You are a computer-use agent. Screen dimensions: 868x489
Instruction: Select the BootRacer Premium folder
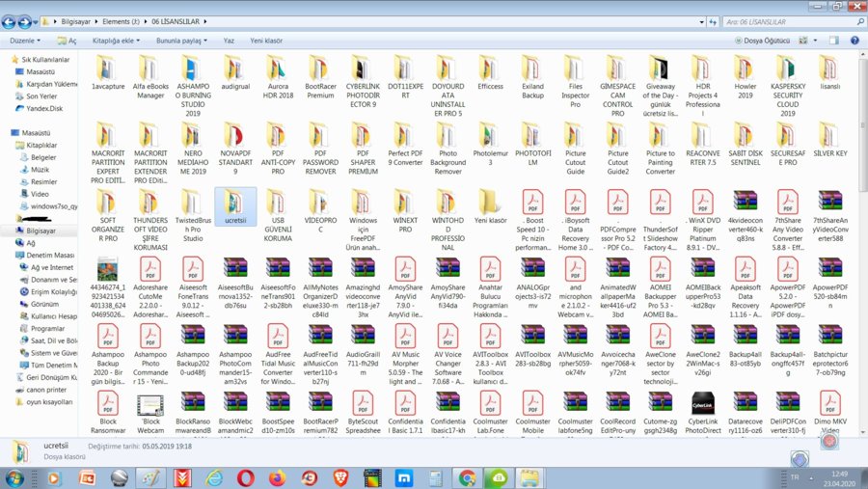pyautogui.click(x=320, y=77)
